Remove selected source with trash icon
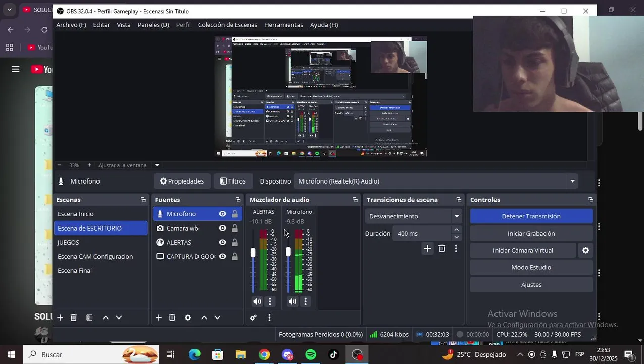 [x=172, y=317]
